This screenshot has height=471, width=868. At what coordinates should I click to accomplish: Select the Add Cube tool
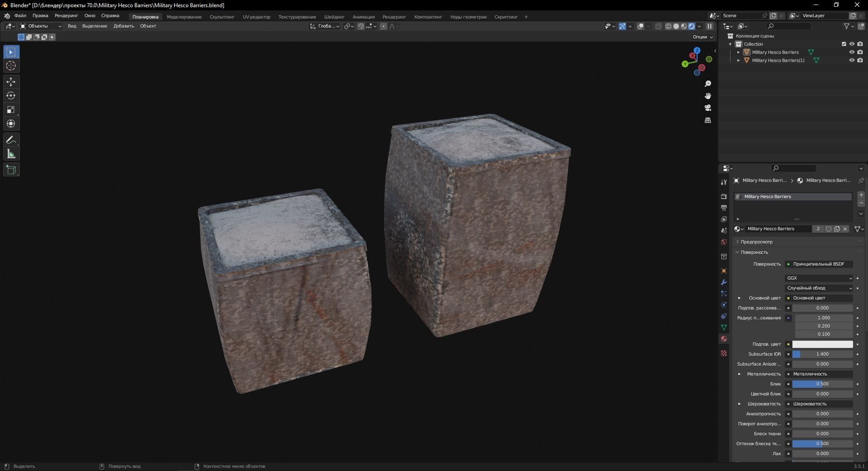(x=11, y=170)
